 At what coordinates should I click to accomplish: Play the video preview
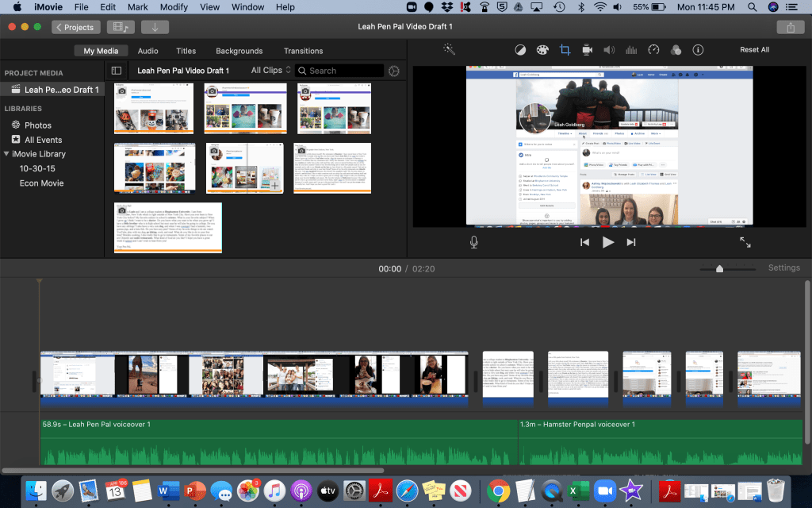click(608, 242)
